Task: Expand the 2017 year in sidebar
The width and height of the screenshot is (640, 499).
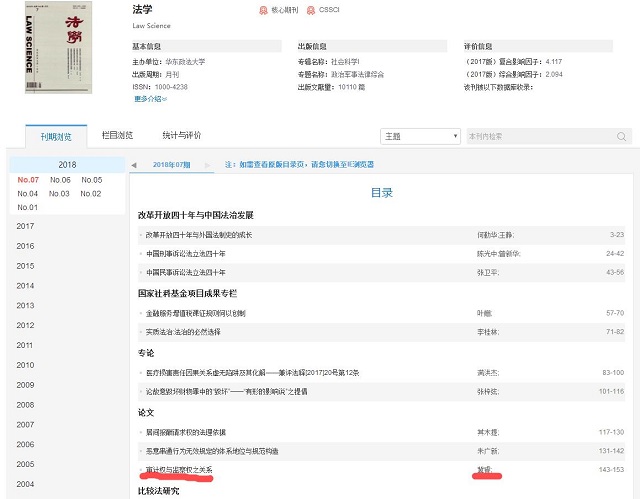Action: 25,226
